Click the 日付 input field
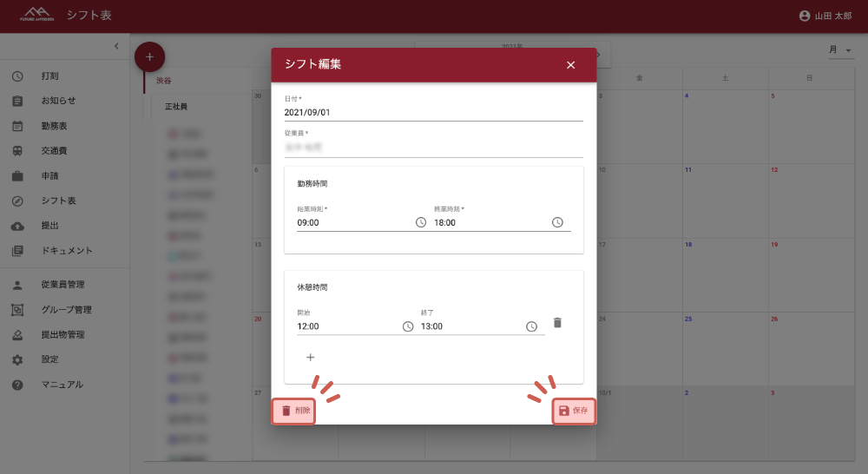 pos(433,112)
